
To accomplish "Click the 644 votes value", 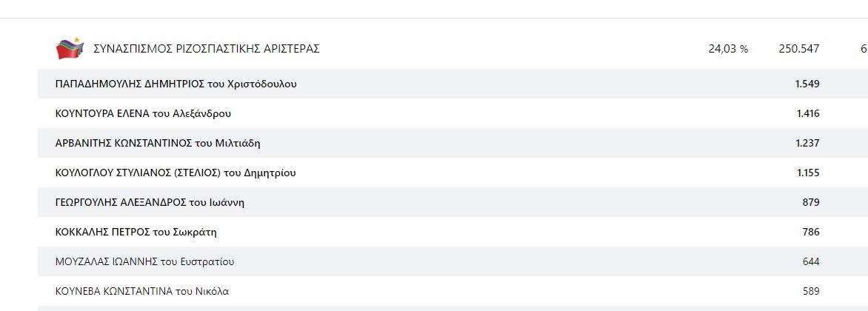I will click(x=811, y=261).
